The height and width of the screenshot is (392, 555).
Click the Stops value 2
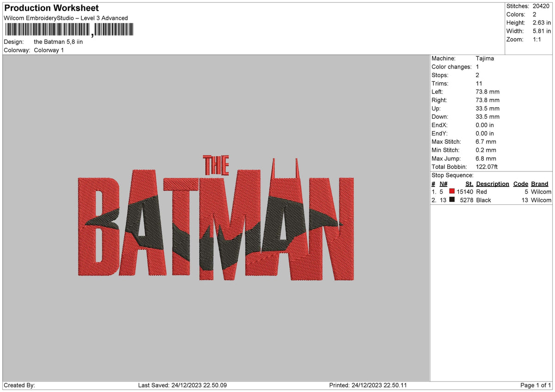(x=477, y=75)
